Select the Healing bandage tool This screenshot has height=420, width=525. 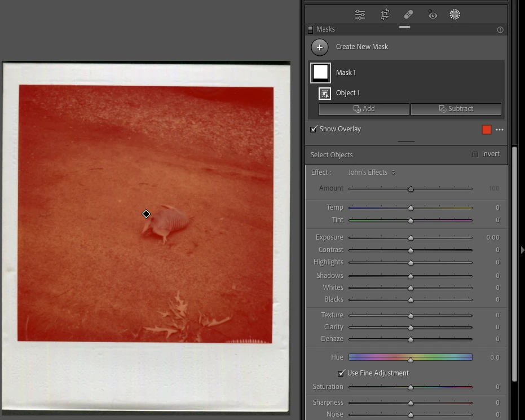click(x=408, y=15)
